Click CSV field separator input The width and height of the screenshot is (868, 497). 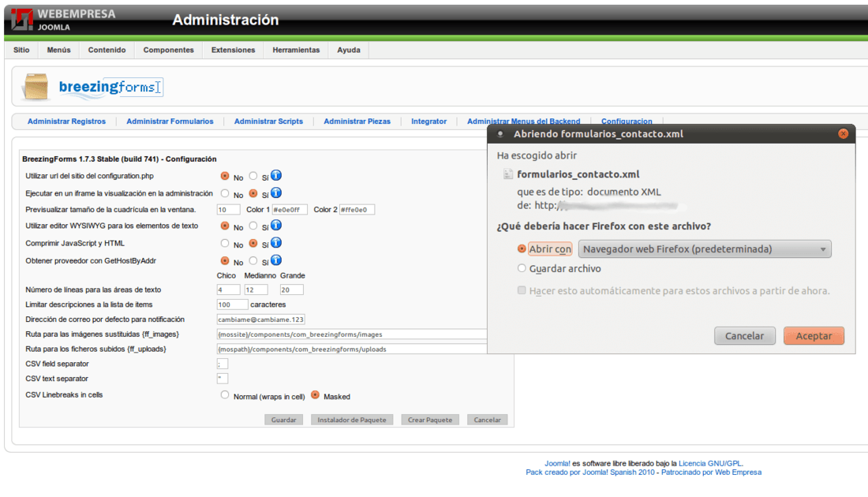click(223, 364)
